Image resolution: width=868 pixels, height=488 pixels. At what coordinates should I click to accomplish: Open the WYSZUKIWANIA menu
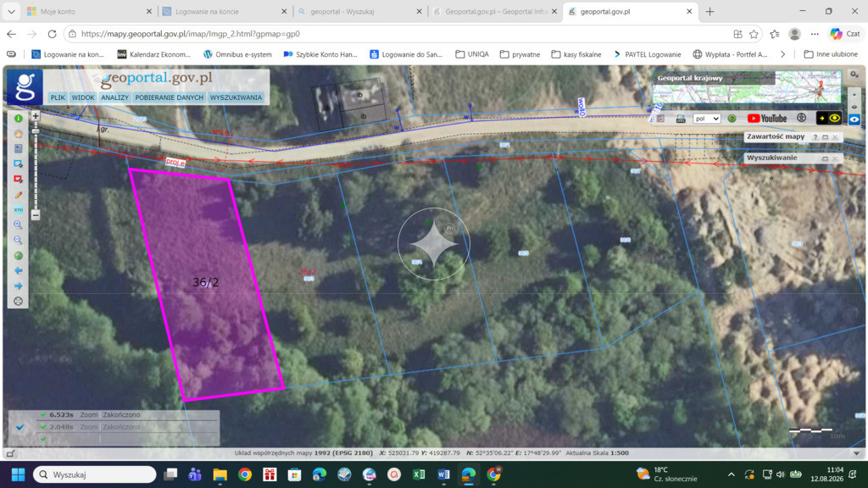pyautogui.click(x=236, y=97)
